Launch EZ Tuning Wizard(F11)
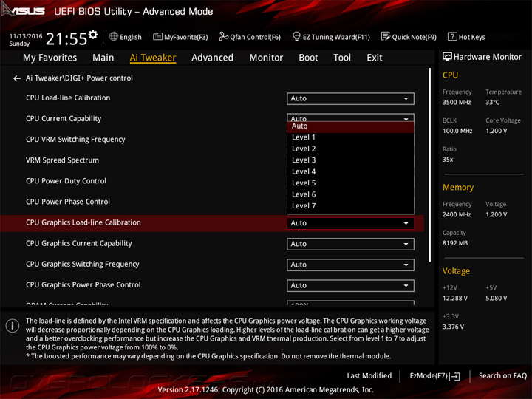The image size is (532, 399). tap(331, 37)
